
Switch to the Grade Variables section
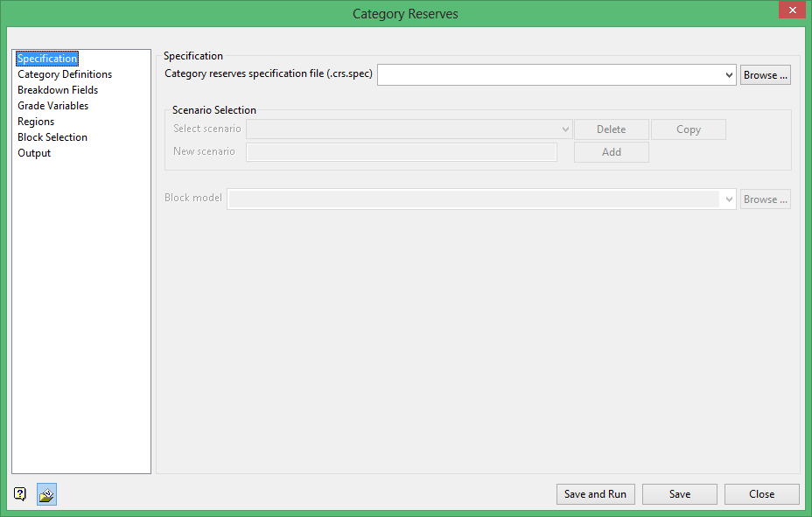click(x=52, y=106)
